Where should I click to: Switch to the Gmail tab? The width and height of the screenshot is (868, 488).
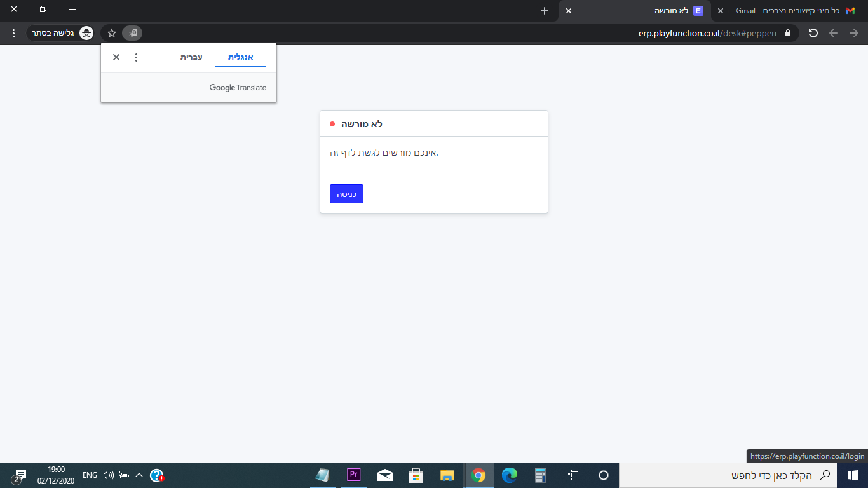click(788, 11)
